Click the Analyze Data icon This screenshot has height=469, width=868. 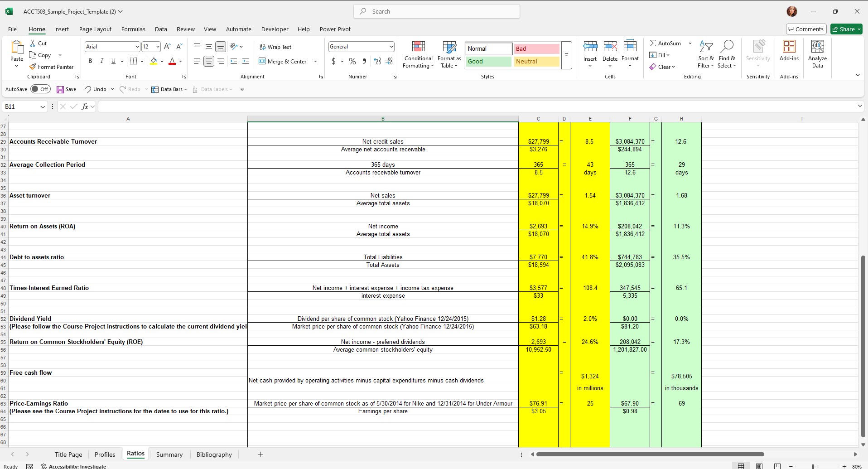point(817,53)
